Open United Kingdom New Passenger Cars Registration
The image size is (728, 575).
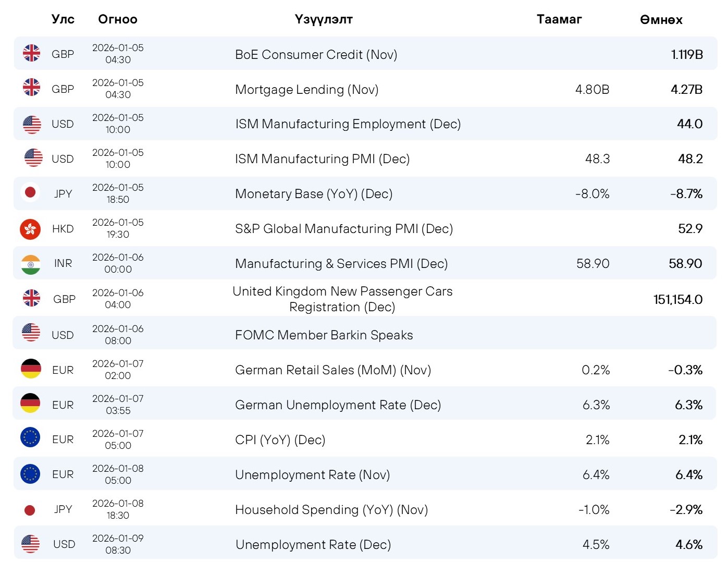(x=342, y=299)
